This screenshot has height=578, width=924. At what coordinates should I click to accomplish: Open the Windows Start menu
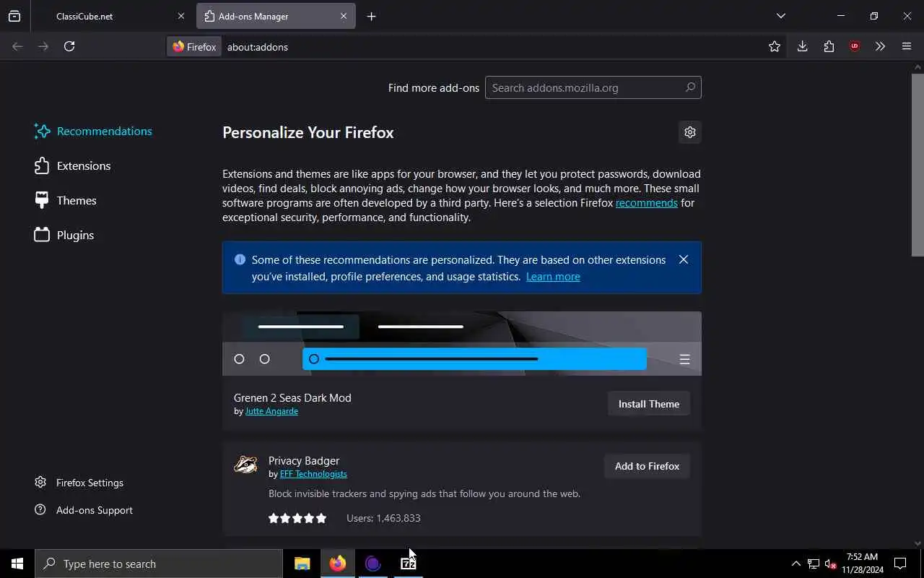click(17, 564)
